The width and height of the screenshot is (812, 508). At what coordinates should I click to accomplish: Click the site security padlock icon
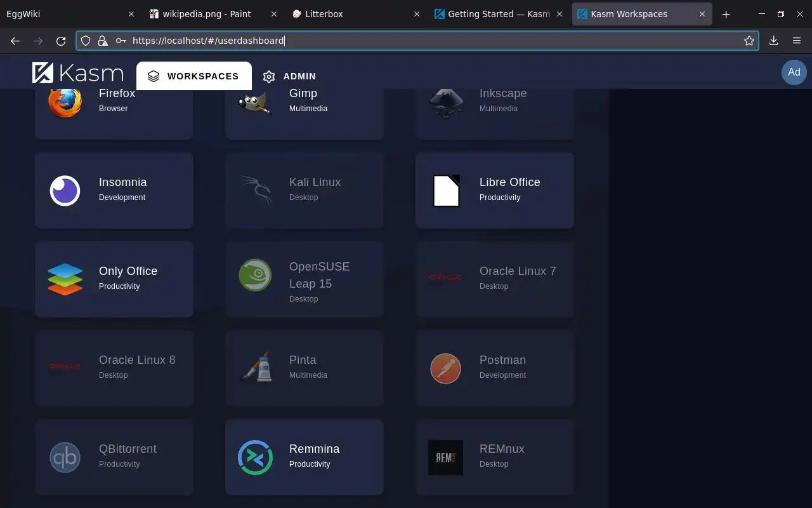tap(103, 41)
